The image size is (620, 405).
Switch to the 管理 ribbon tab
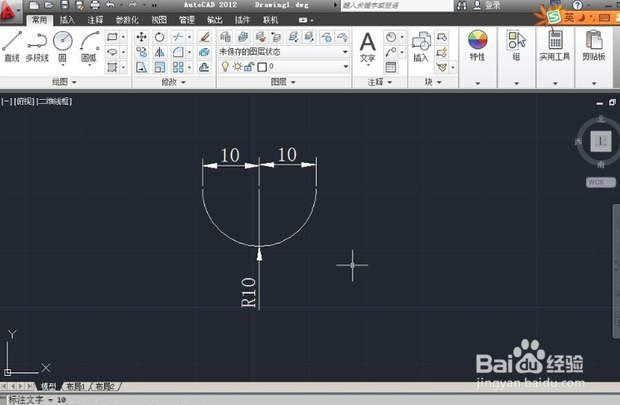click(x=187, y=20)
